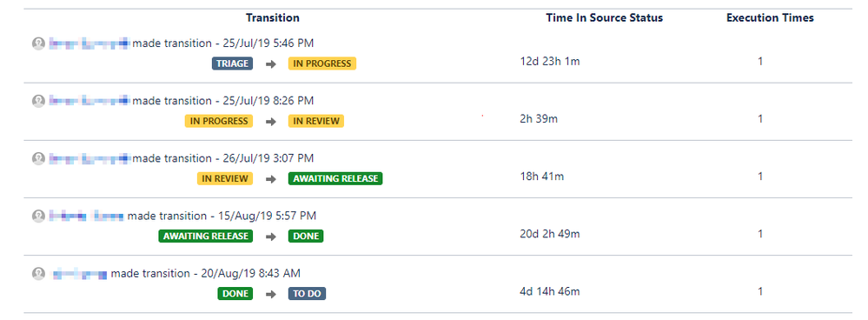Click the IN REVIEW target status badge

pyautogui.click(x=316, y=121)
